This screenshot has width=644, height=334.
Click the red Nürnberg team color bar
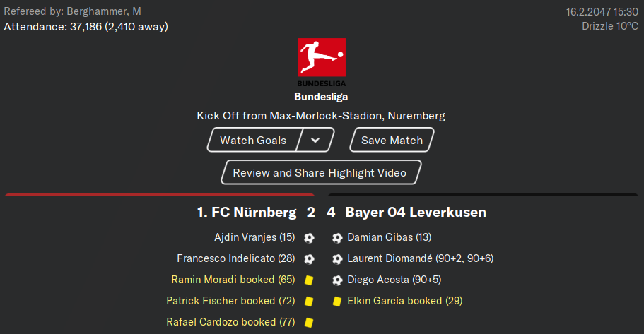[x=160, y=194]
